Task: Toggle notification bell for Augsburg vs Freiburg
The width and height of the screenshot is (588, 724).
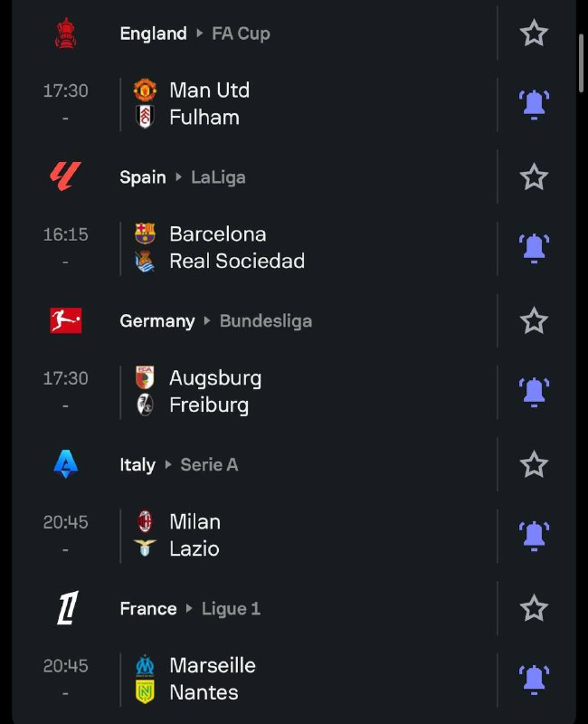Action: 534,392
